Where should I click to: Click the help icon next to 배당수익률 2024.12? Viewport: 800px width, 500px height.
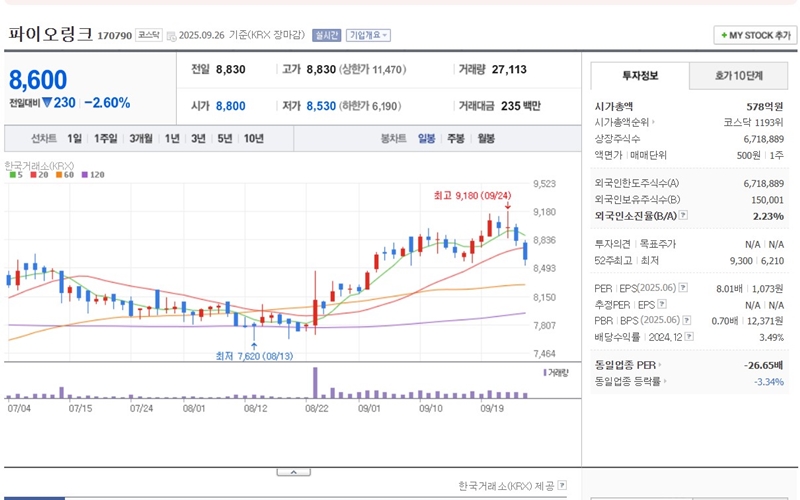689,336
